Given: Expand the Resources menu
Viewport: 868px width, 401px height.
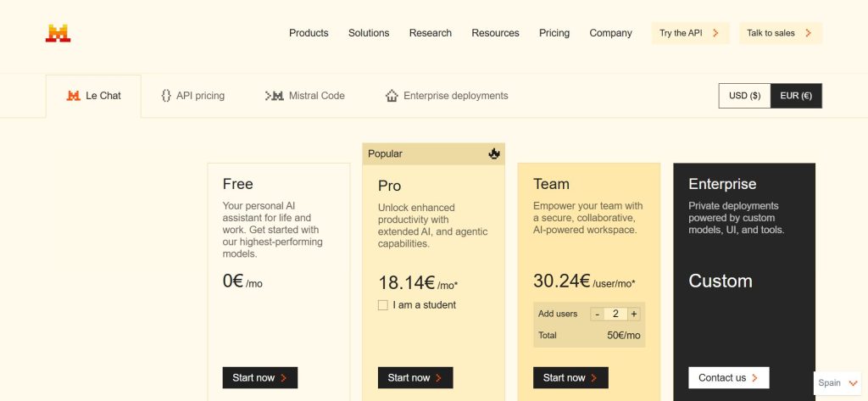Looking at the screenshot, I should click(495, 33).
